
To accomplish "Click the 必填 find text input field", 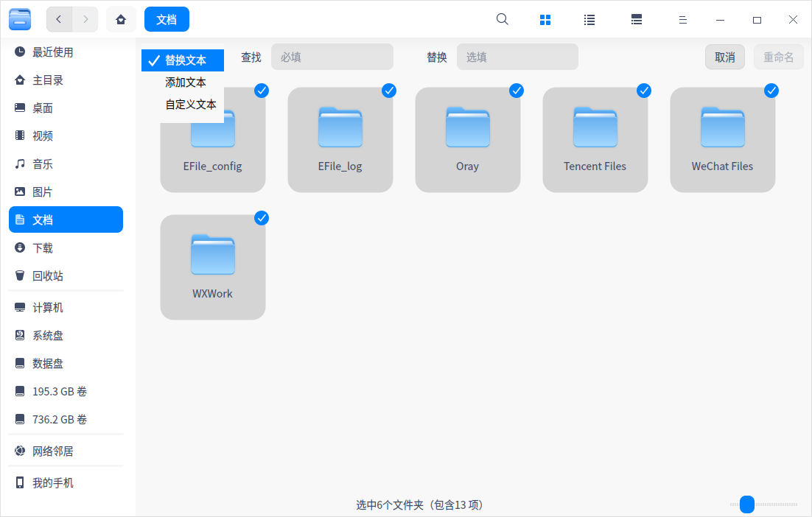I will pyautogui.click(x=332, y=57).
